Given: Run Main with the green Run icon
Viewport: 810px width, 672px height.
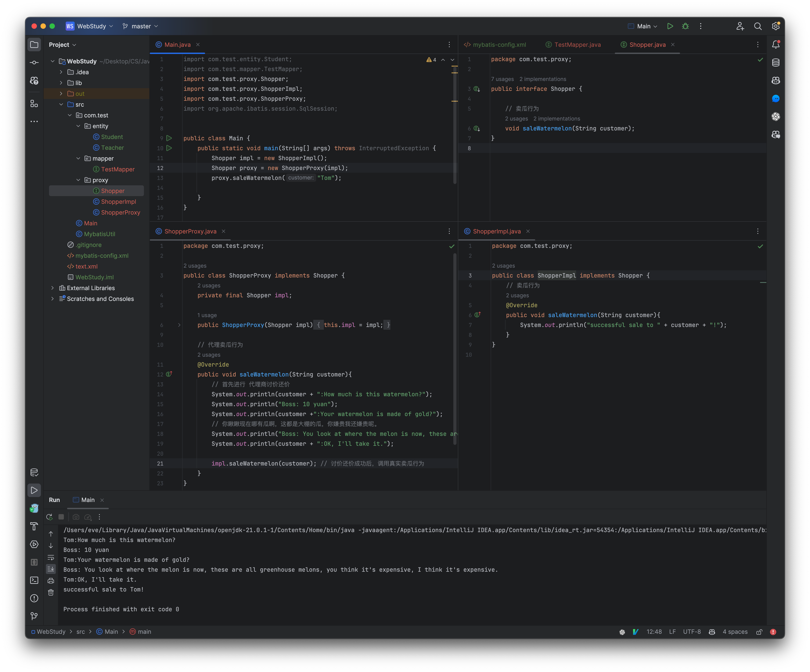Looking at the screenshot, I should pos(670,26).
